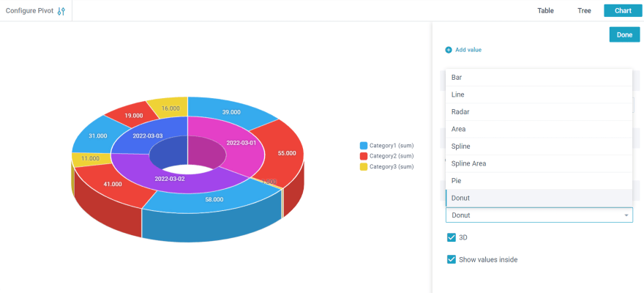Select Pie from chart type list
This screenshot has width=644, height=293.
538,181
